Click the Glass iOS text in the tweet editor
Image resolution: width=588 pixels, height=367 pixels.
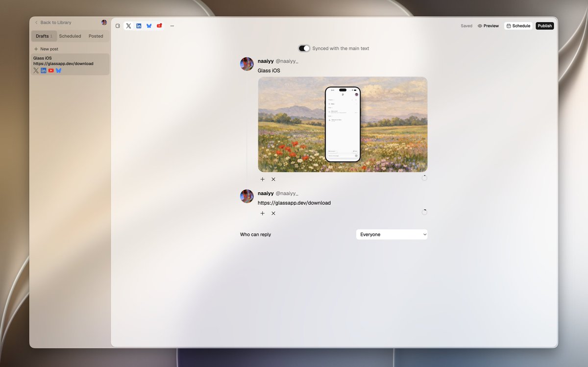(269, 71)
